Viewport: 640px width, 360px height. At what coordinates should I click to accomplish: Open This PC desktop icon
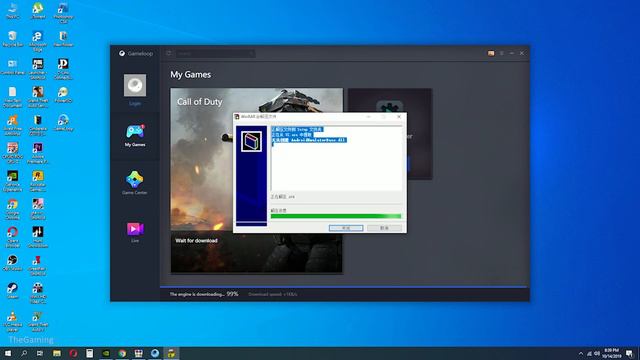pos(13,10)
